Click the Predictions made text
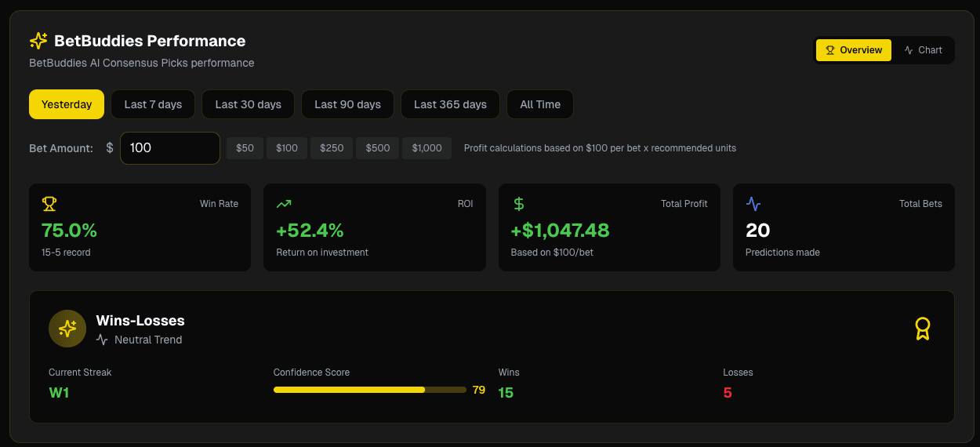 782,253
